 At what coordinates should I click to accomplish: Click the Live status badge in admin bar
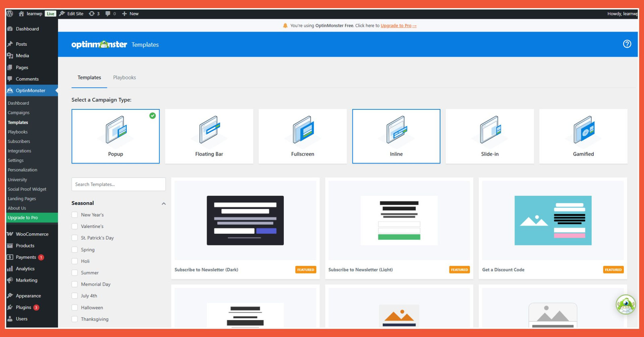[50, 14]
